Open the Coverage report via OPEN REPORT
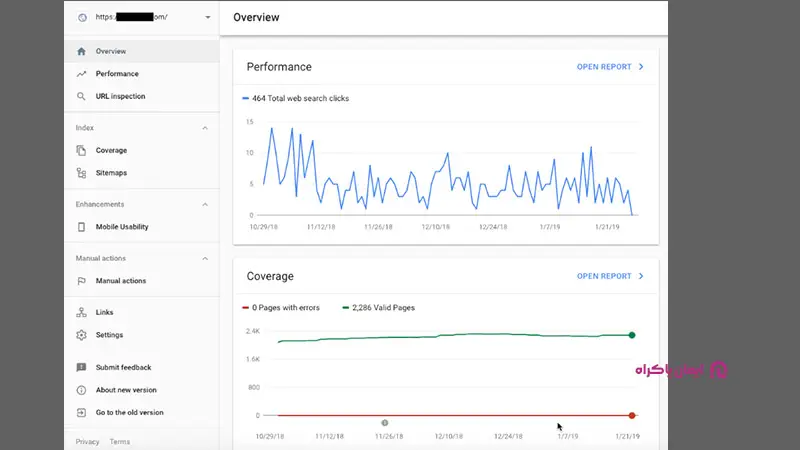This screenshot has width=800, height=450. (609, 276)
